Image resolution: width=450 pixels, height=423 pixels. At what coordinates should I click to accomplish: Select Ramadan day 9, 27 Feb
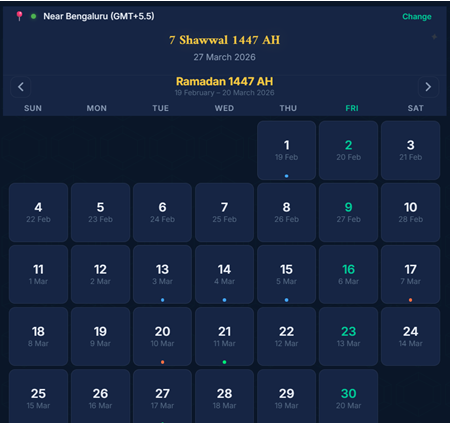[x=348, y=212]
